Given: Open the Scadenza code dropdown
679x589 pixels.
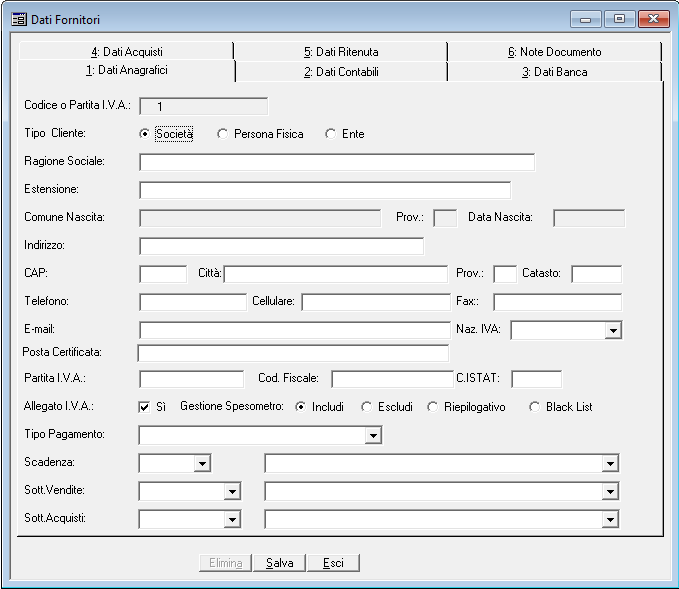Looking at the screenshot, I should click(x=202, y=463).
